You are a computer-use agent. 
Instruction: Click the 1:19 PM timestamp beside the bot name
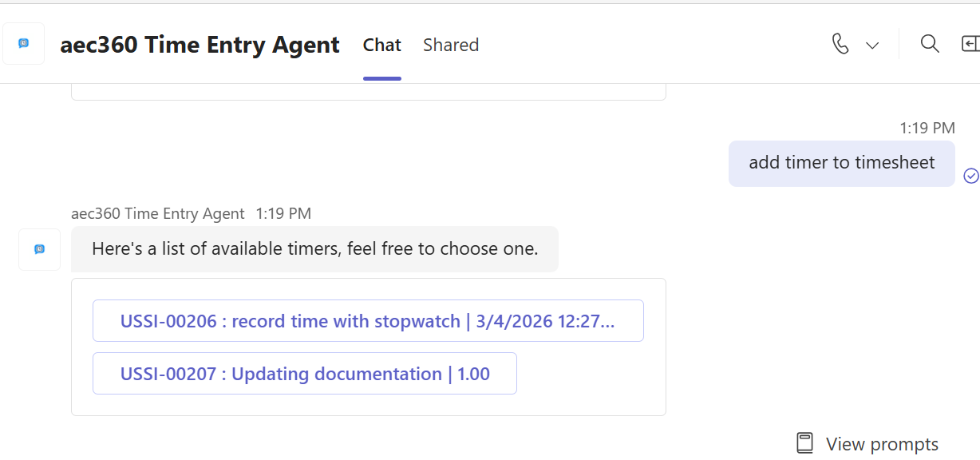(283, 213)
